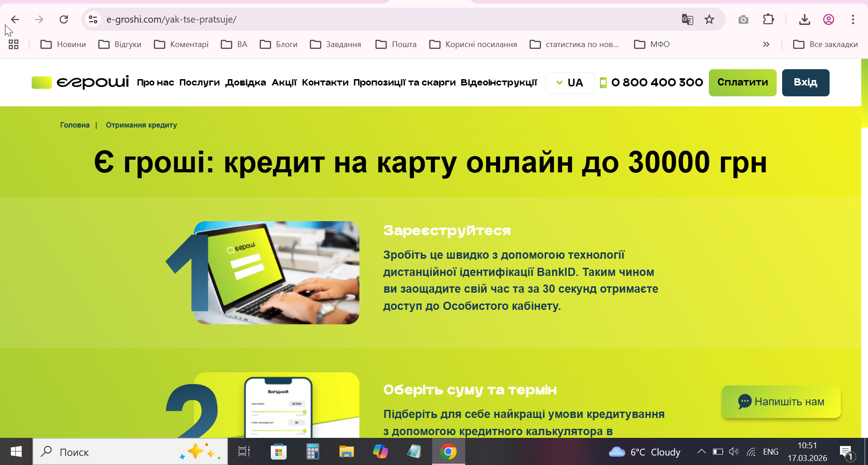Image resolution: width=868 pixels, height=465 pixels.
Task: Open Пропозиції та скарги menu item
Action: click(405, 83)
